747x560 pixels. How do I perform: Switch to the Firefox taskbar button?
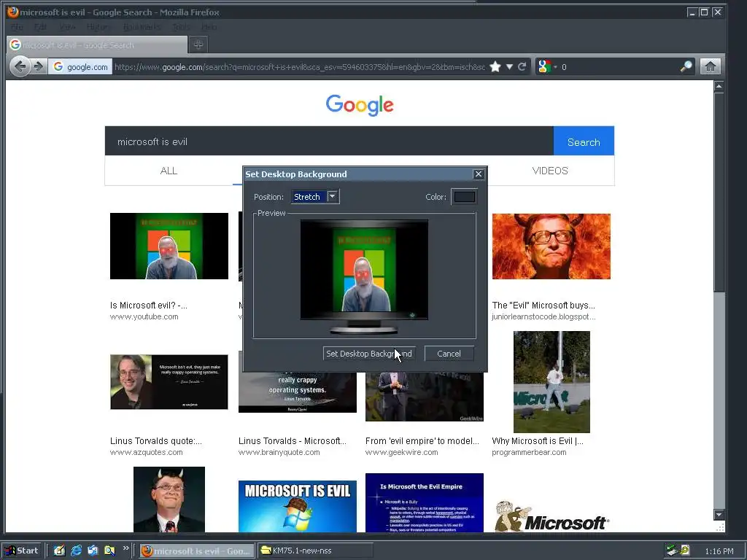[197, 551]
